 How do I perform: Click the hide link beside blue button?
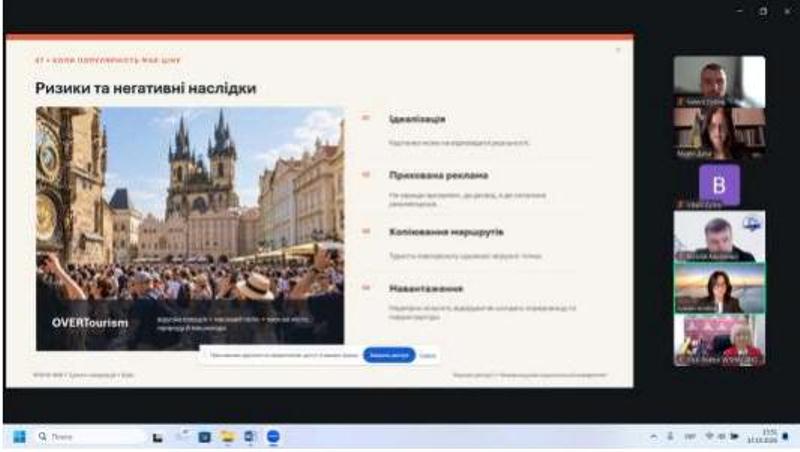[x=428, y=356]
